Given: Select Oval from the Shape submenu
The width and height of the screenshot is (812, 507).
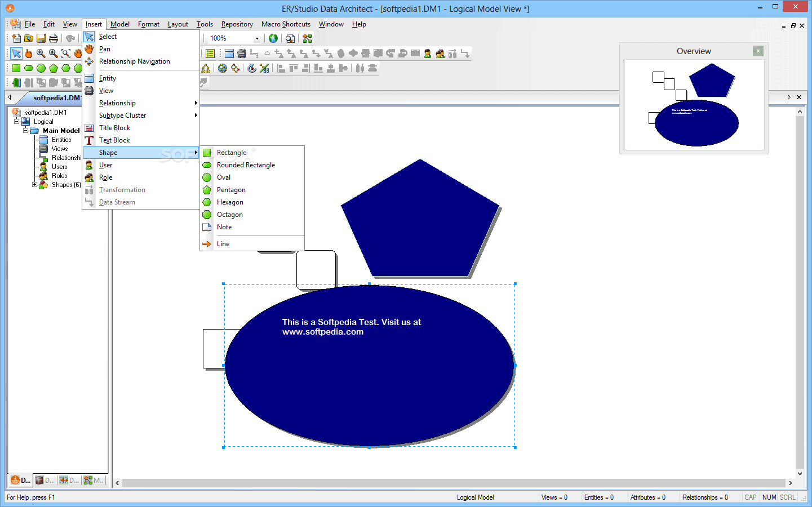Looking at the screenshot, I should point(252,177).
